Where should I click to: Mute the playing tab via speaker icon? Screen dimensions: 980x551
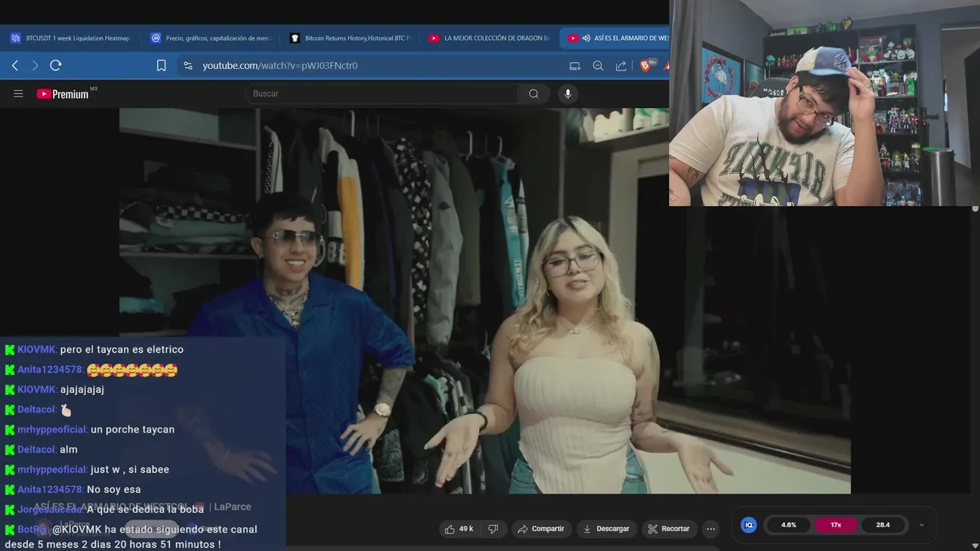[x=586, y=38]
